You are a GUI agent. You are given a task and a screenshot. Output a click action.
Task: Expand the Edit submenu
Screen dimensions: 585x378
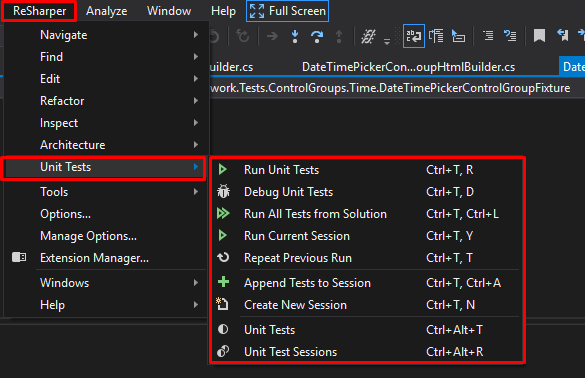(106, 79)
